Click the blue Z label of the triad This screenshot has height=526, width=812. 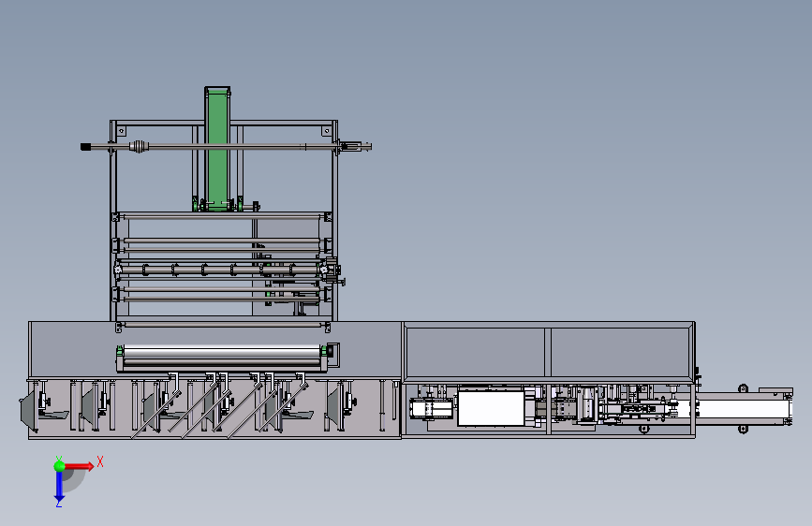tap(59, 504)
